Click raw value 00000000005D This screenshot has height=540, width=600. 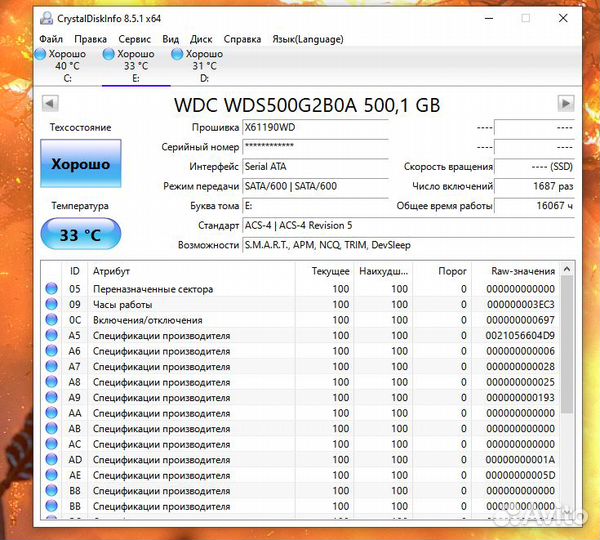click(520, 475)
